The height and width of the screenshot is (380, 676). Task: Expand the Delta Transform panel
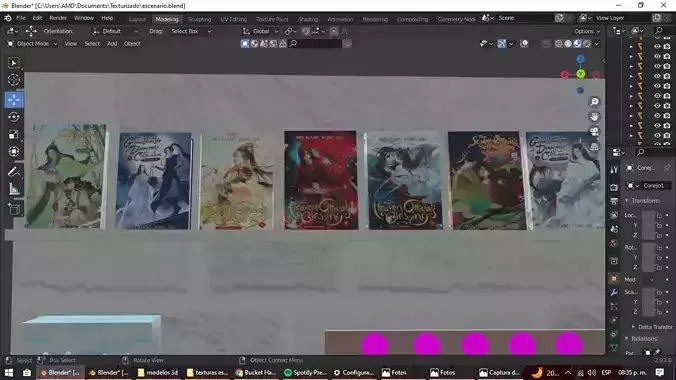coord(652,327)
